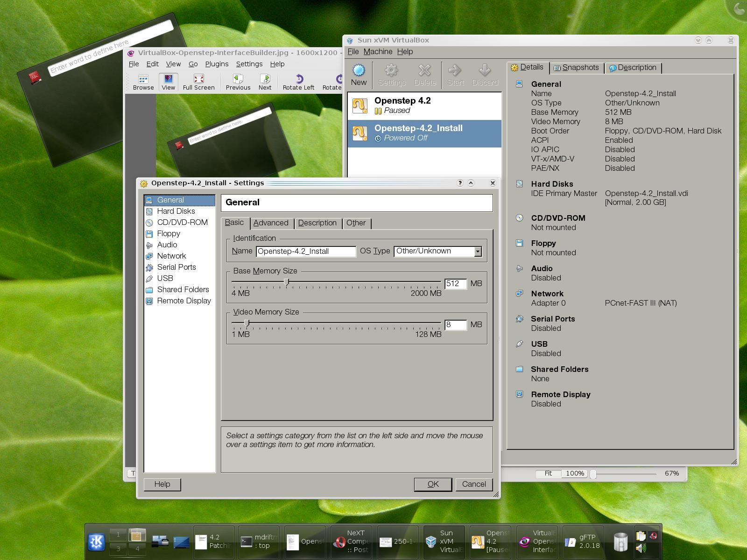The height and width of the screenshot is (560, 747).
Task: Switch to the Snapshots tab
Action: (x=578, y=68)
